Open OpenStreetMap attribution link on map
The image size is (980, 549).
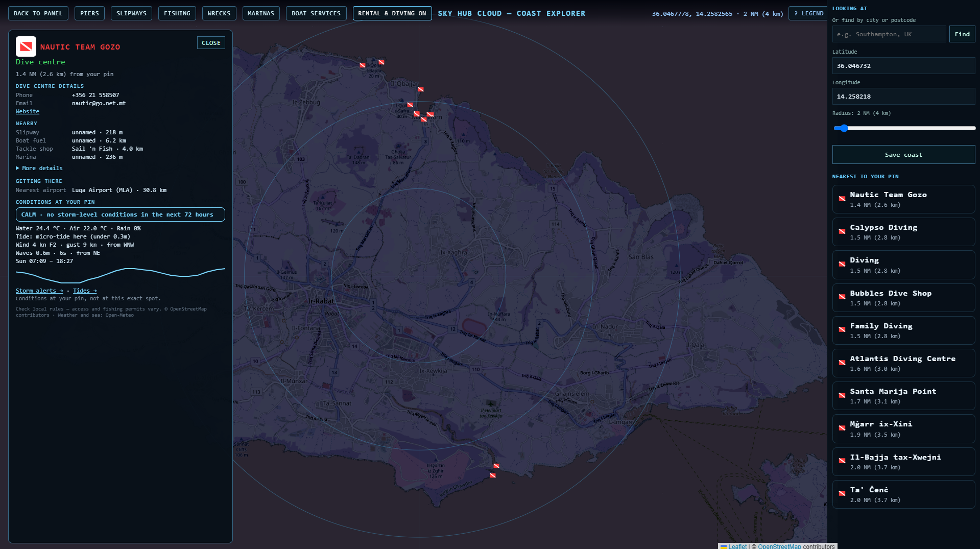click(779, 546)
